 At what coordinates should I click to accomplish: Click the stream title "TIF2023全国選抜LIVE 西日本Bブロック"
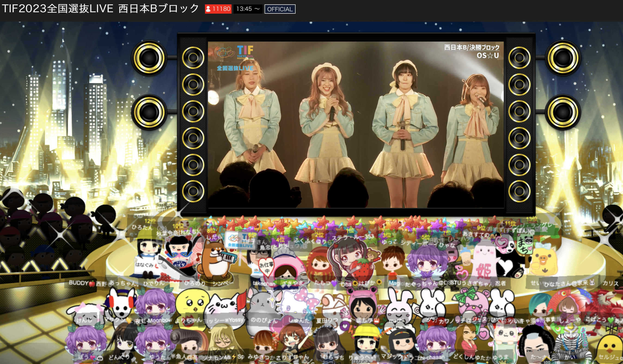coord(100,9)
